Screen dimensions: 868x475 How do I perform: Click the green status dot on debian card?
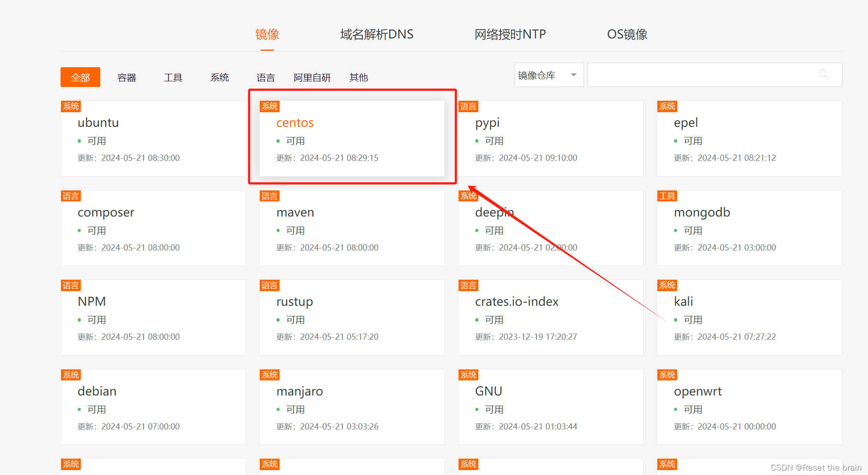coord(80,410)
